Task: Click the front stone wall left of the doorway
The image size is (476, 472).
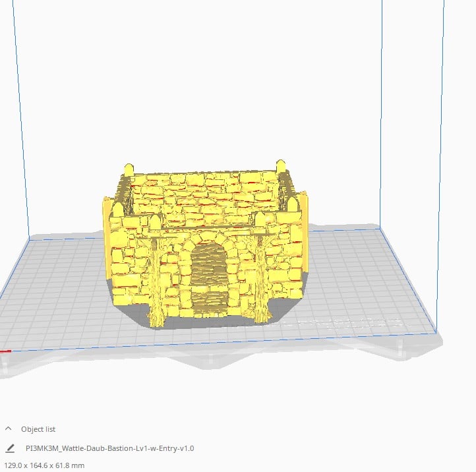Action: pyautogui.click(x=129, y=267)
